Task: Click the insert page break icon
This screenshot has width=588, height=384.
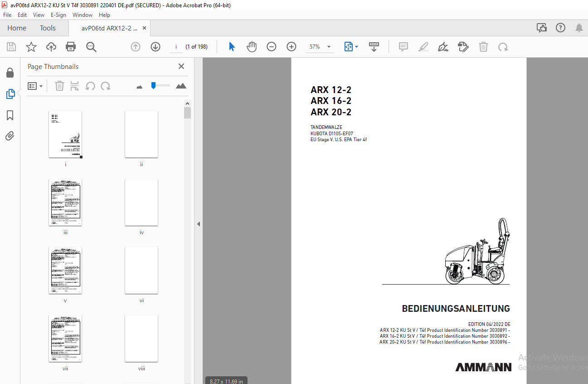Action: tap(75, 86)
